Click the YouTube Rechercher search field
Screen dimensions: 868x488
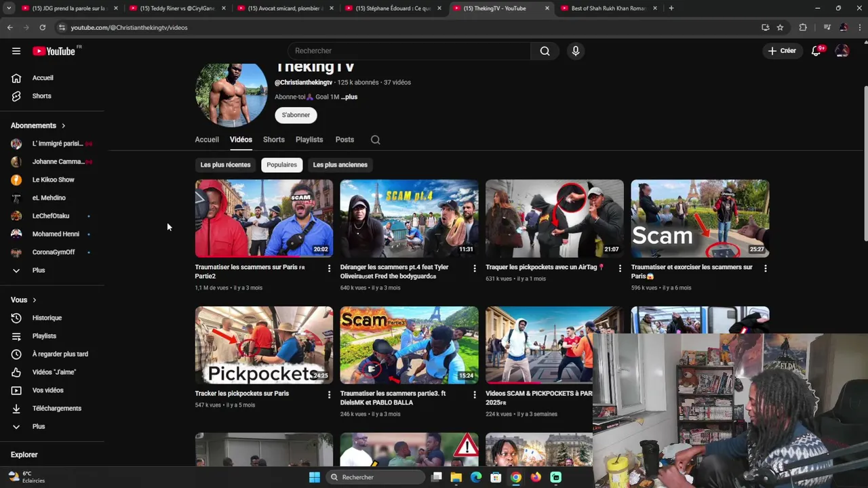(410, 51)
